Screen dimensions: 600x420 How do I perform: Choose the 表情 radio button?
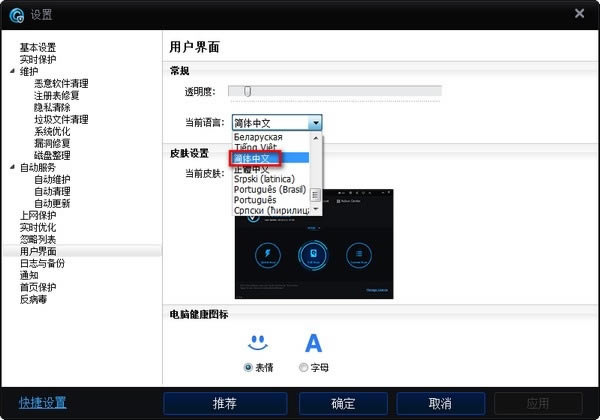[248, 367]
